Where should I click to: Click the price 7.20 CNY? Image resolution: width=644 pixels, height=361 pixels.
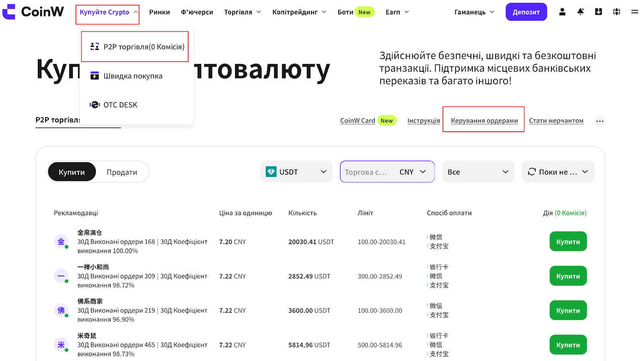point(232,242)
